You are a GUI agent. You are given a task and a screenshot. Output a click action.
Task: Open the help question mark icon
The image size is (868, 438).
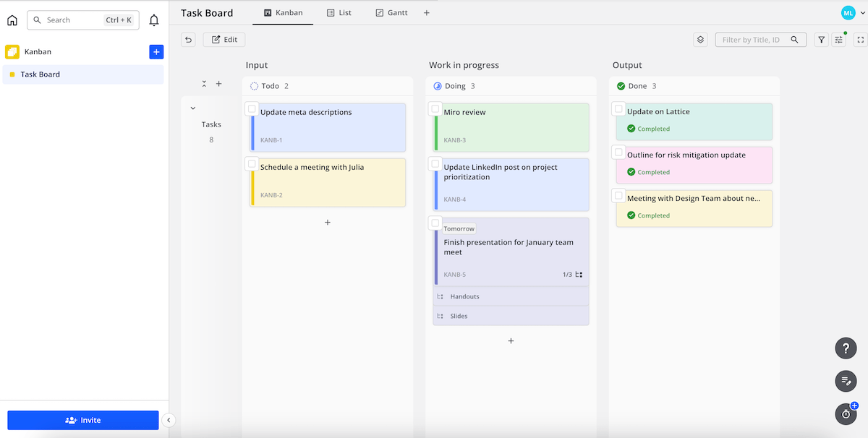tap(846, 348)
